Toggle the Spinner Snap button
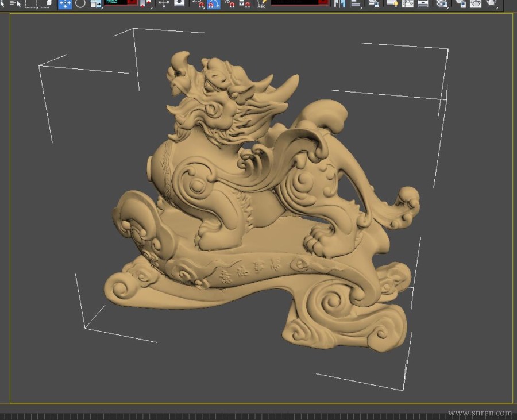This screenshot has height=420, width=517. [244, 3]
